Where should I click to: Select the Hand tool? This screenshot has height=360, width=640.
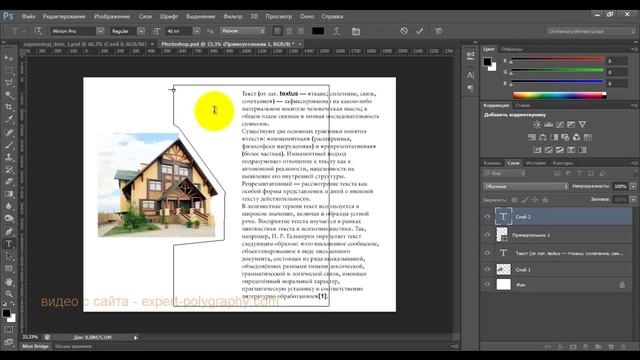tap(9, 282)
